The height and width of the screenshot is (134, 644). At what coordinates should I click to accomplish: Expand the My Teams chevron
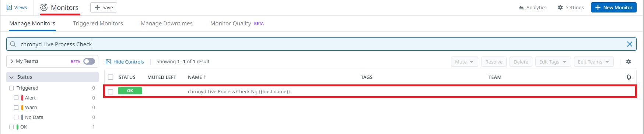click(x=12, y=61)
